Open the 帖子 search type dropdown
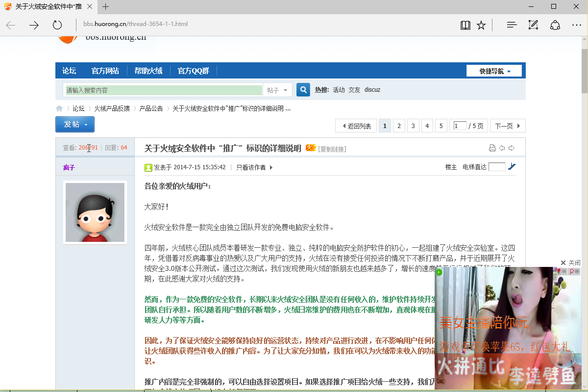Screen dimensions: 588x392 click(x=277, y=90)
